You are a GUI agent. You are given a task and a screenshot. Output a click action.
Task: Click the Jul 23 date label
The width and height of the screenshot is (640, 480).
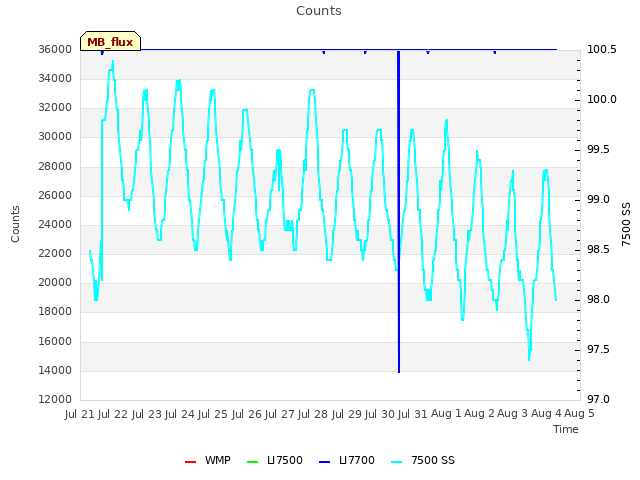click(147, 414)
